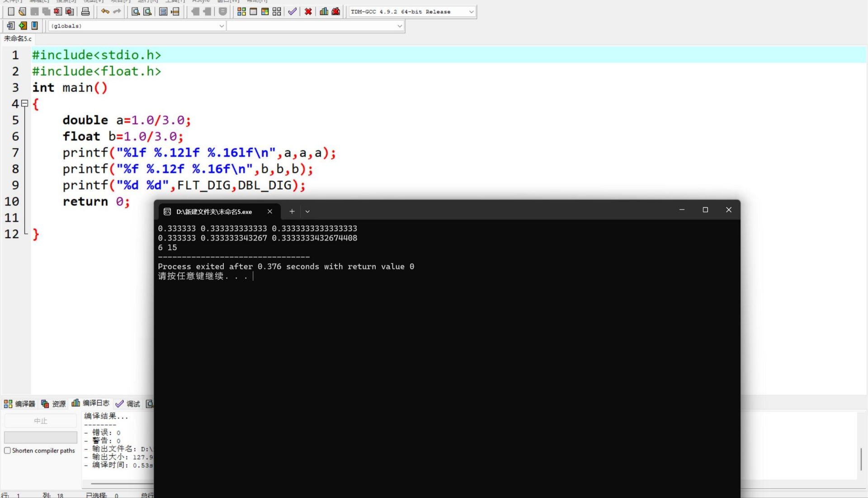Click the Find magnifier toolbar icon
The width and height of the screenshot is (868, 498).
135,12
